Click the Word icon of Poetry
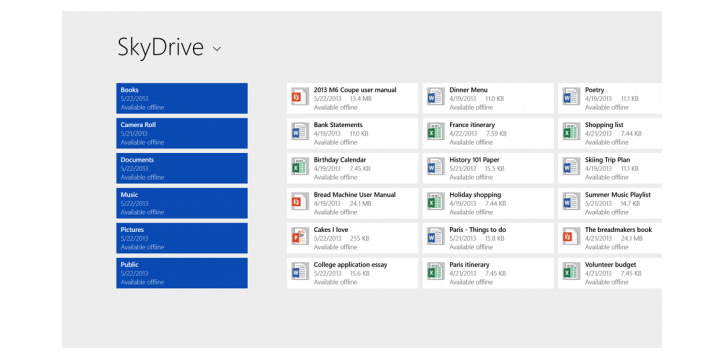Screen dimensions: 724x360 [x=571, y=96]
